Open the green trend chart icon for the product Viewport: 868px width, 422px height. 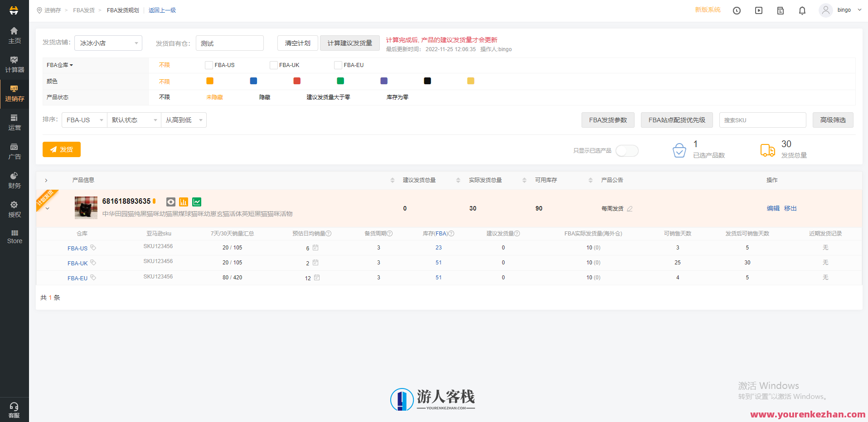tap(197, 201)
